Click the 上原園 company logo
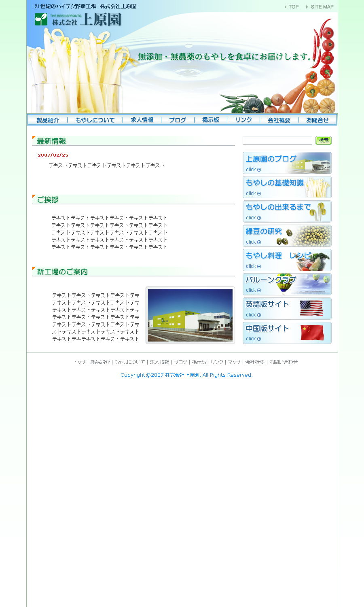This screenshot has height=607, width=364. pos(78,19)
